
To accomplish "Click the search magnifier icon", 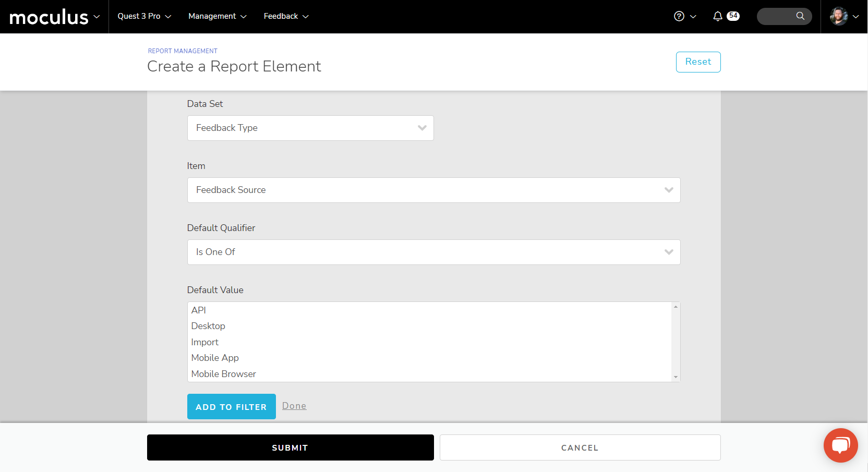I will pos(800,16).
